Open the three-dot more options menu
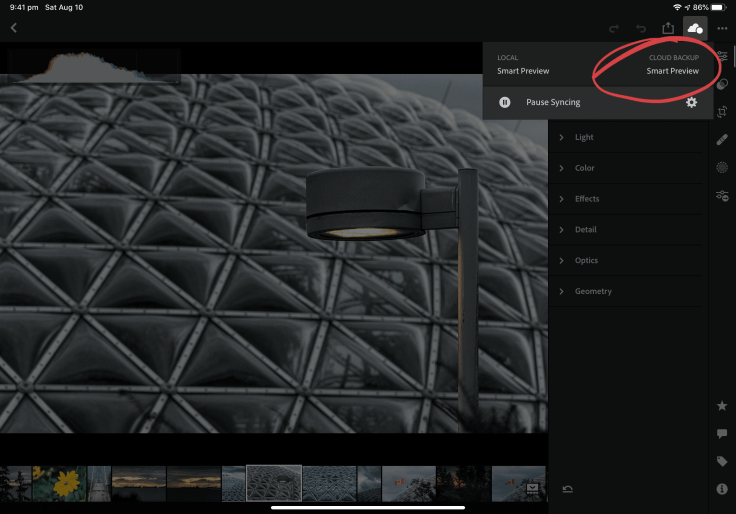Image resolution: width=736 pixels, height=514 pixels. tap(722, 29)
